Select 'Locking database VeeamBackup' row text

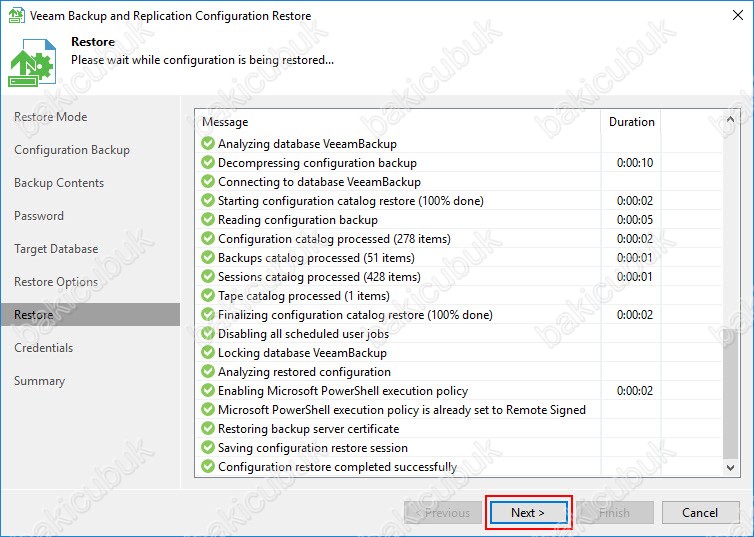[302, 353]
